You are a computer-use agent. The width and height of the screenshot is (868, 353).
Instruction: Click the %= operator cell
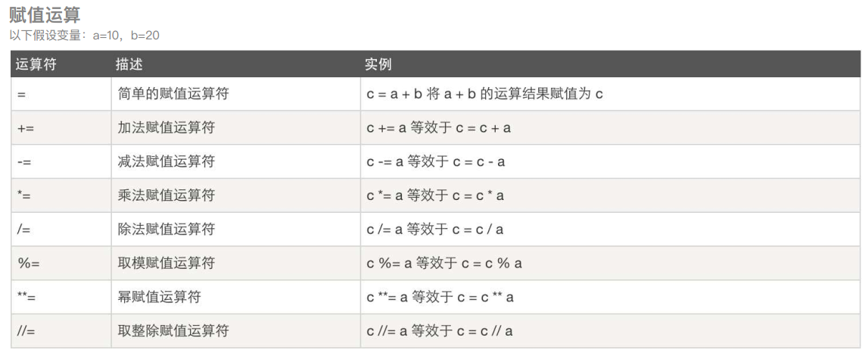[x=27, y=263]
